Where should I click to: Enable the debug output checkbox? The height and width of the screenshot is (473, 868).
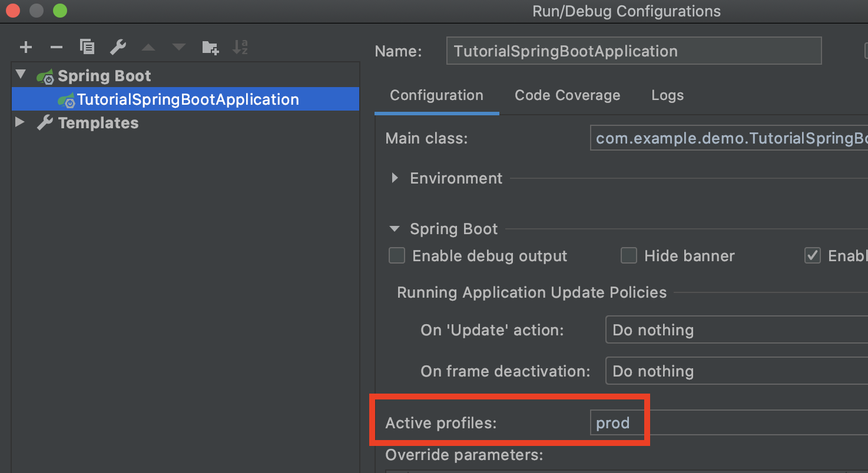point(397,256)
